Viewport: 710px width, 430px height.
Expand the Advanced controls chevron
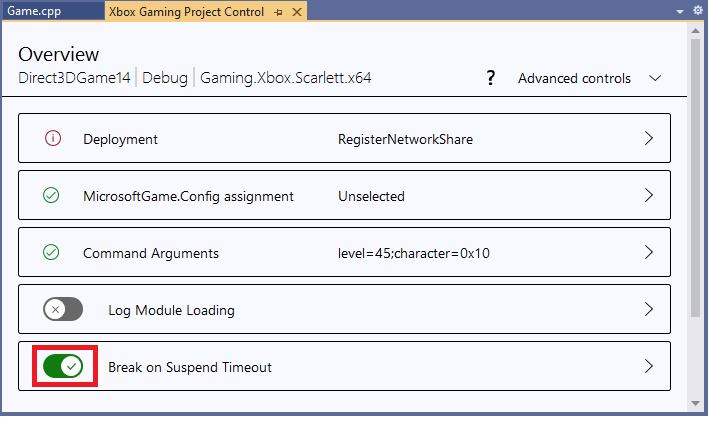[x=655, y=78]
